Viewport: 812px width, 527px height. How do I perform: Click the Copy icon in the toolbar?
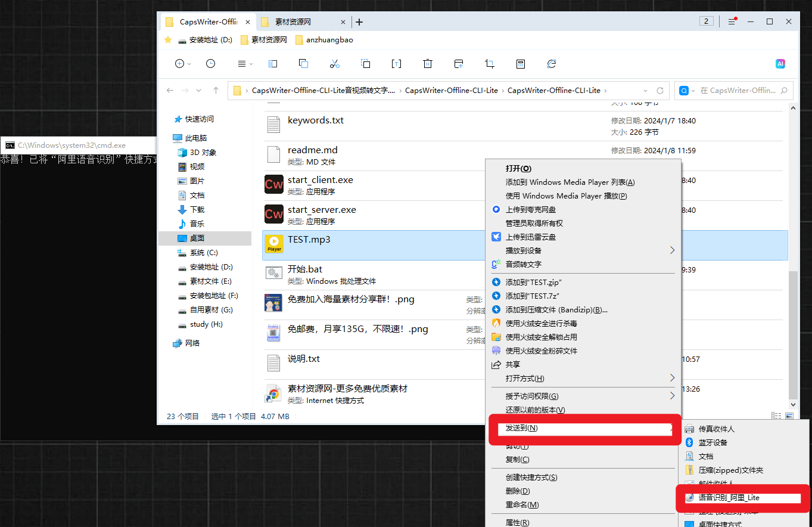[x=303, y=64]
